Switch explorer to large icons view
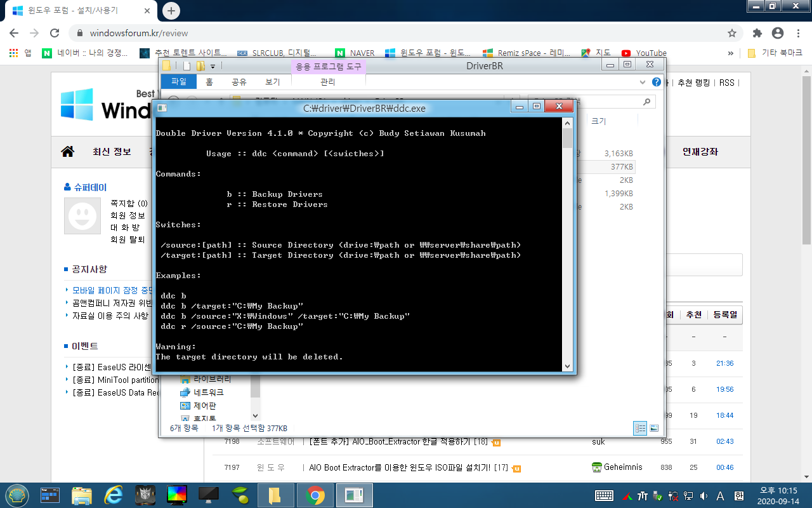Screen dimensions: 812x508 654,428
